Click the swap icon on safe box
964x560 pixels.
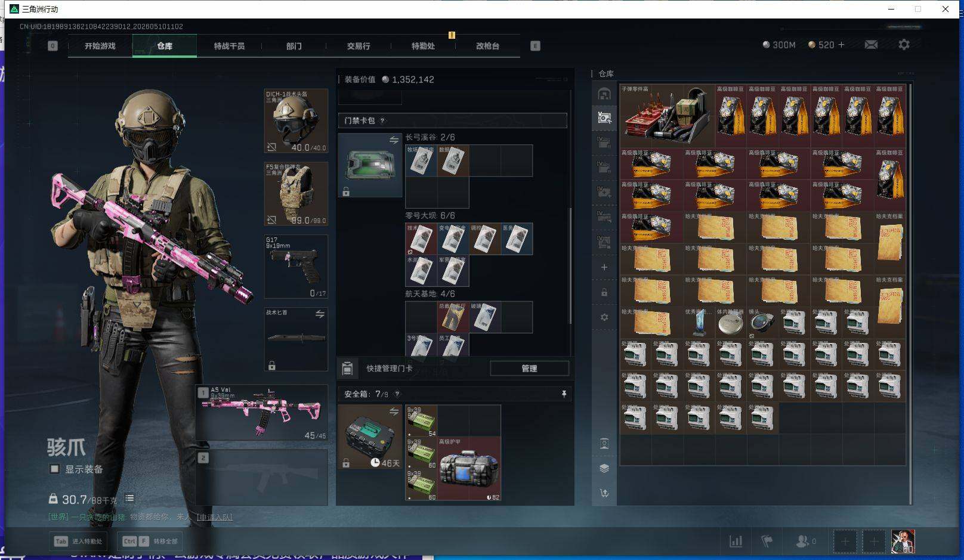(394, 412)
